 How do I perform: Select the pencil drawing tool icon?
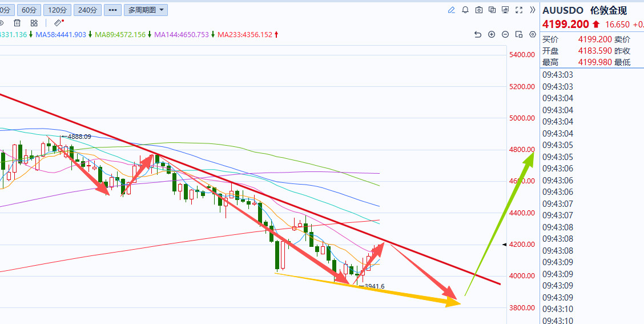tap(452, 10)
